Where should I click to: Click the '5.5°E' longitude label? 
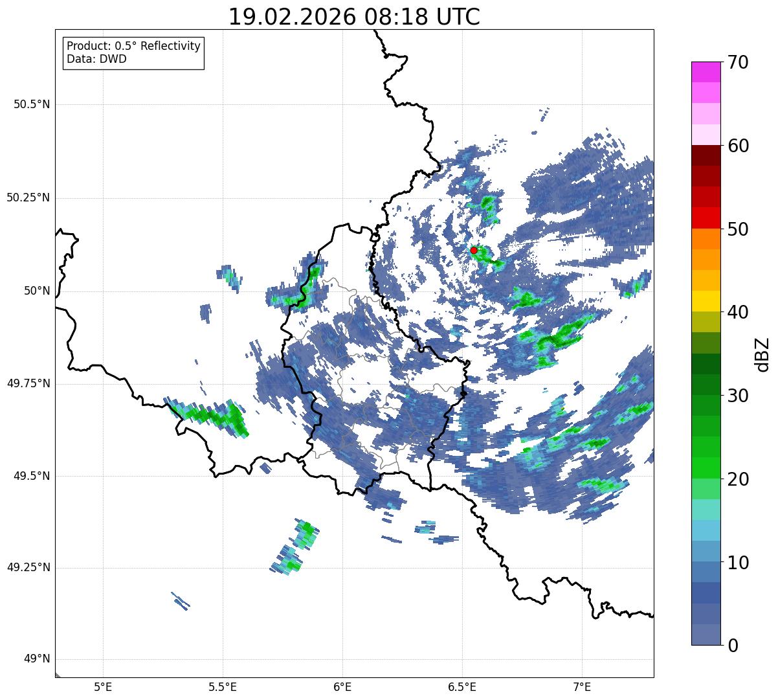pyautogui.click(x=223, y=687)
